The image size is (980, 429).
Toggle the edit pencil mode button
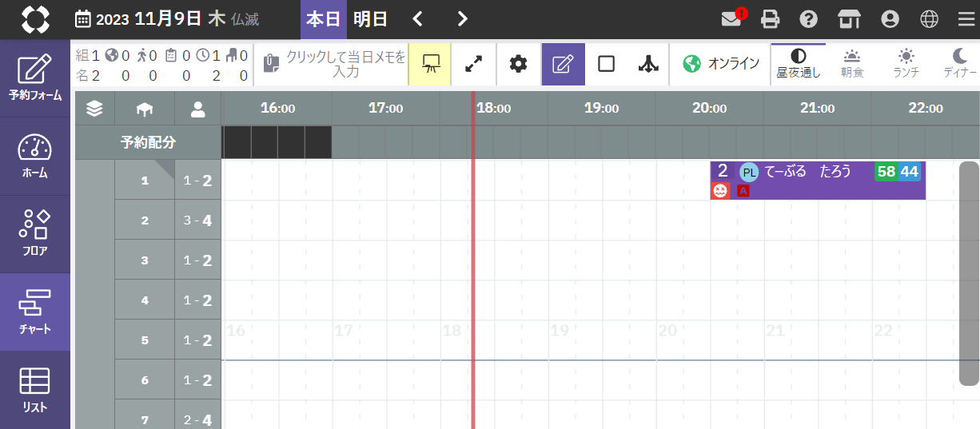[563, 65]
